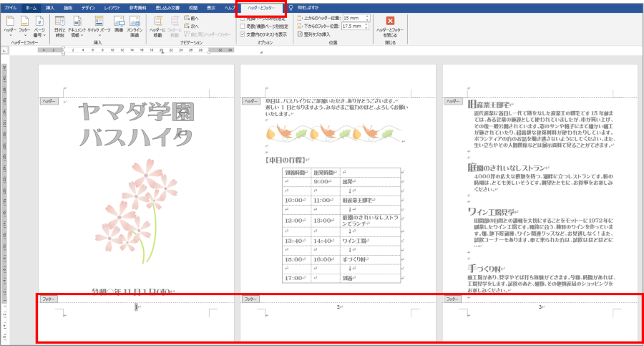The height and width of the screenshot is (346, 644).
Task: Jump to next section (次へ)
Action: tap(191, 26)
